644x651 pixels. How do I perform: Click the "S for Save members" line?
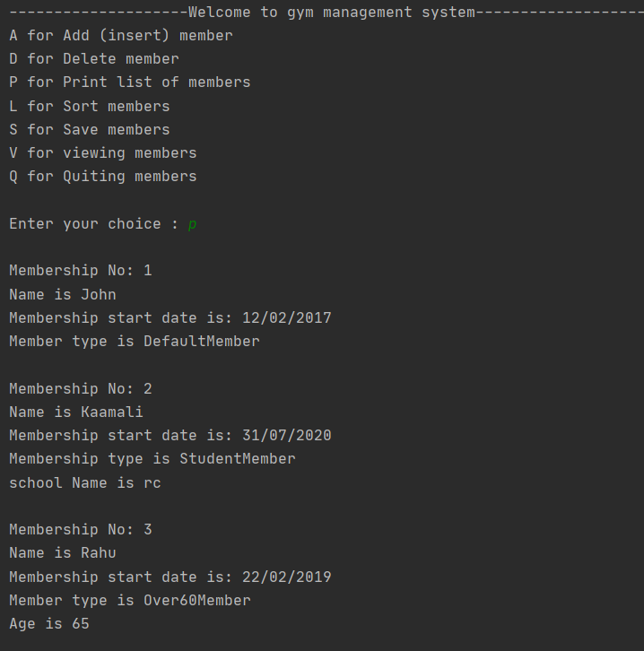coord(90,130)
